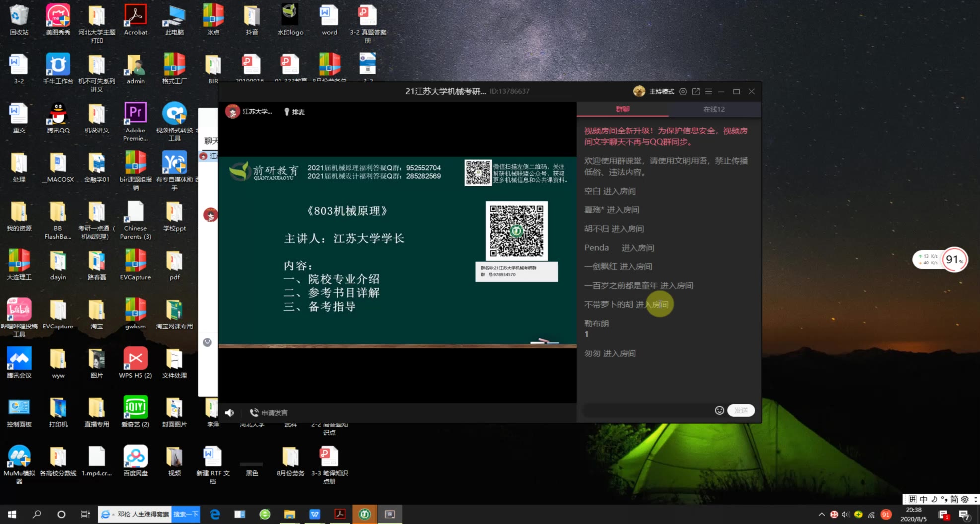The height and width of the screenshot is (524, 980).
Task: Open the 美图秀秀 desktop icon
Action: [x=58, y=20]
